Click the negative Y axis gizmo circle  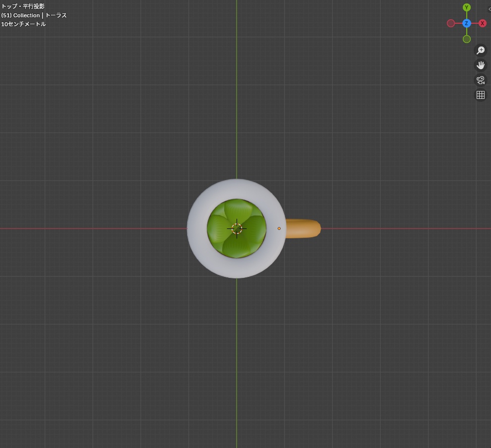coord(467,39)
